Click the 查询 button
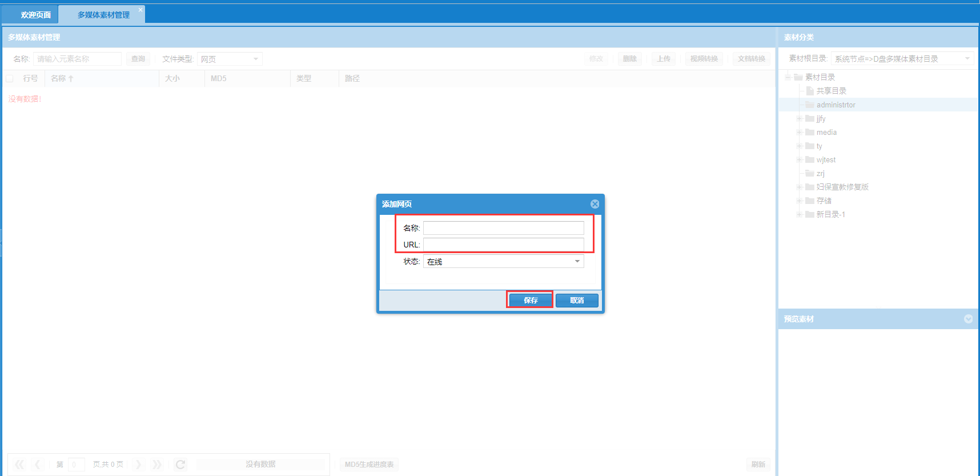980x476 pixels. tap(138, 59)
